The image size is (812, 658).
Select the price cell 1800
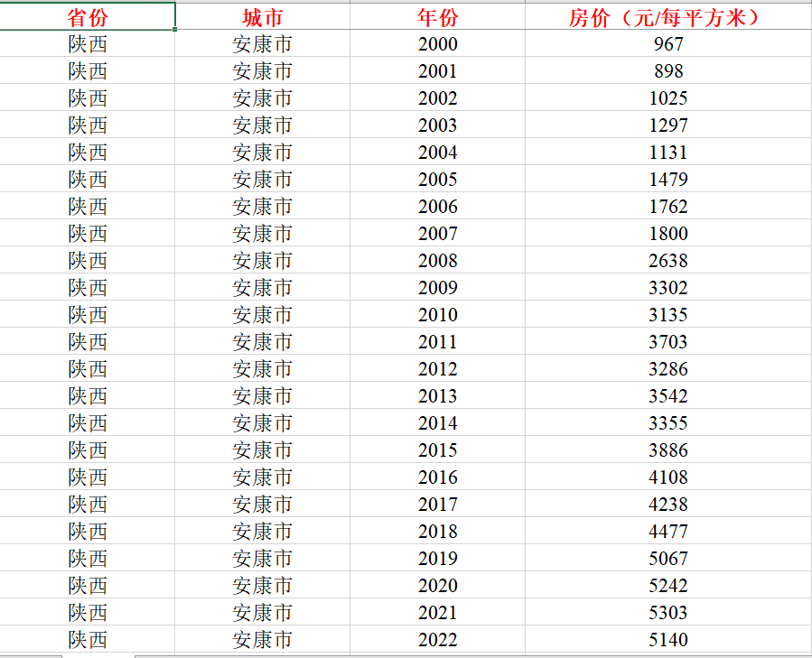click(668, 233)
